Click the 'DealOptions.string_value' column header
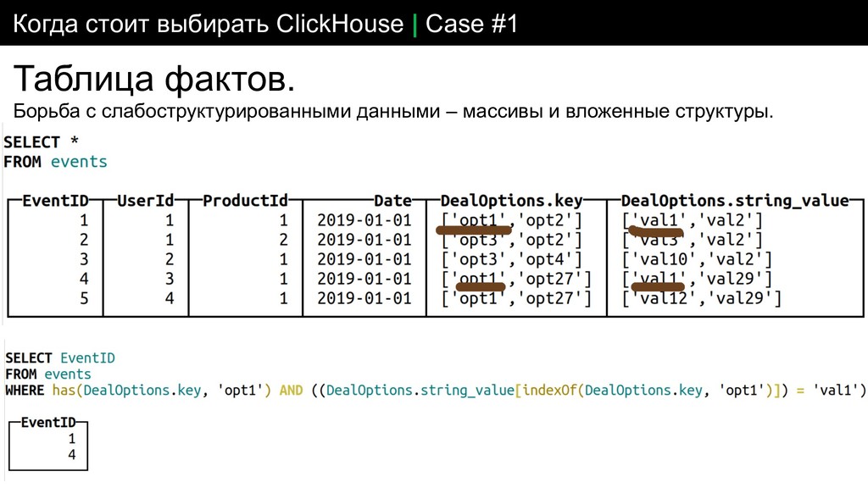The image size is (868, 488). [735, 200]
